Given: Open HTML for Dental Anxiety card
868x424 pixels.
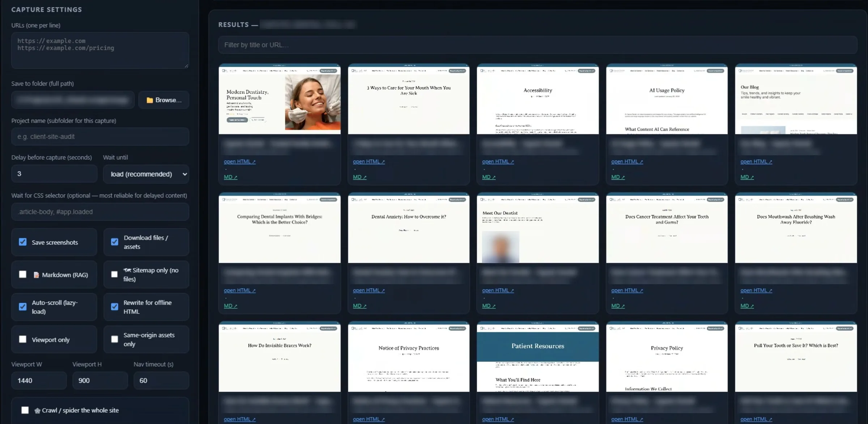Looking at the screenshot, I should (369, 290).
